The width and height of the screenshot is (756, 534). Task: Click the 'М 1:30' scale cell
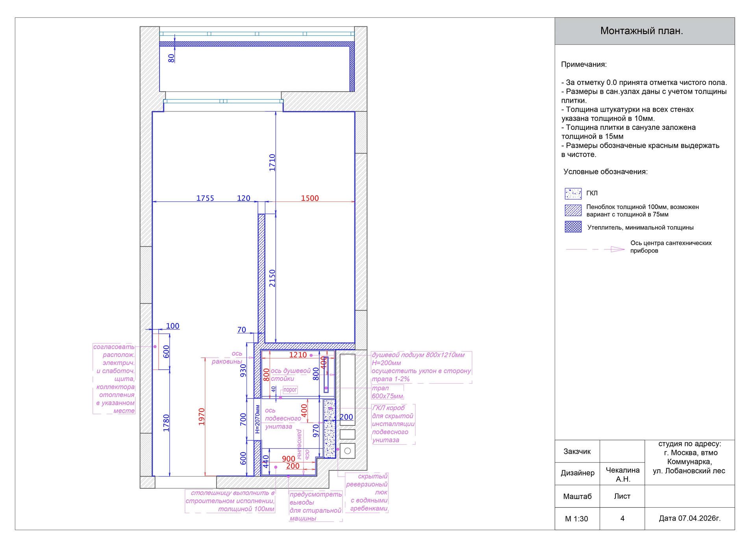pos(576,519)
